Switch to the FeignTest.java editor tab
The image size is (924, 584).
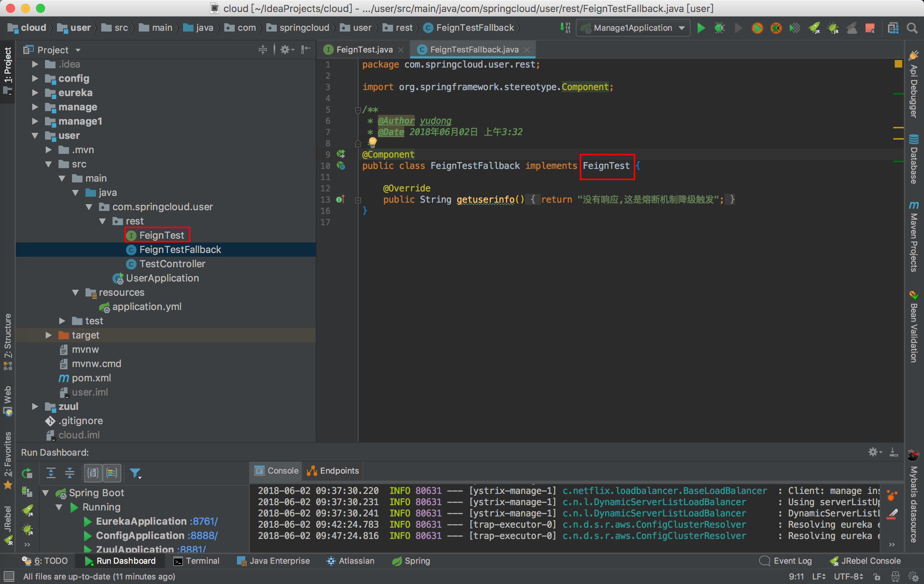364,50
